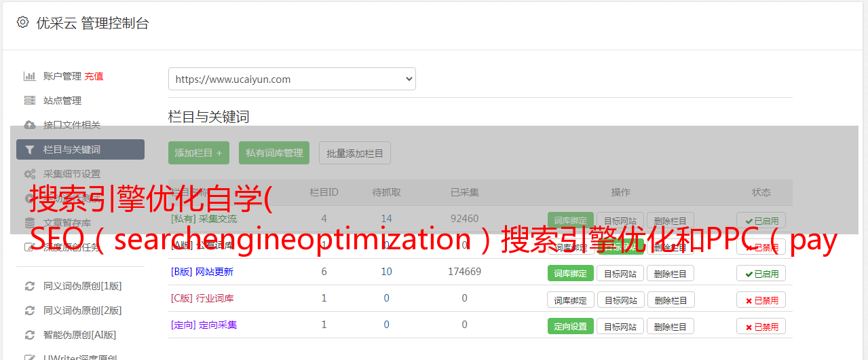Open 智能伪原创[AI版] sidebar item

[80, 335]
